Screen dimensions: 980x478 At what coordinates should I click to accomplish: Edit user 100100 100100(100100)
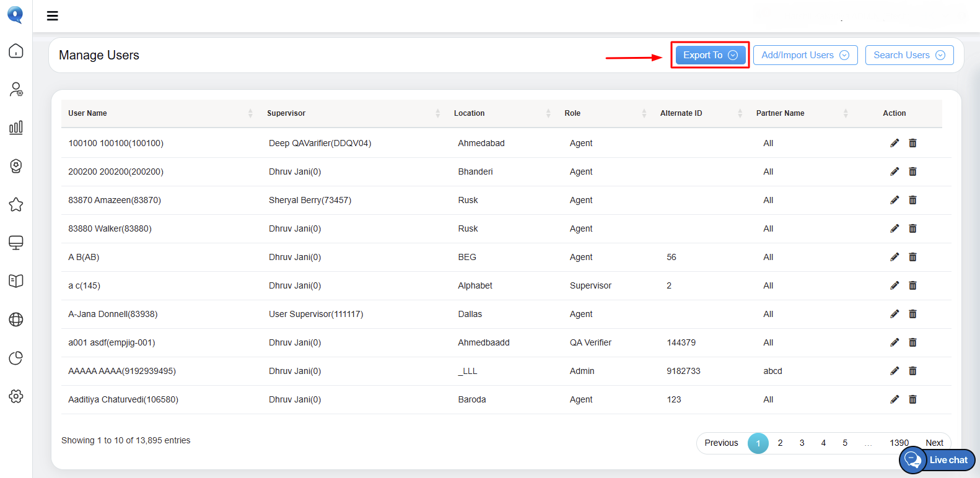click(895, 143)
